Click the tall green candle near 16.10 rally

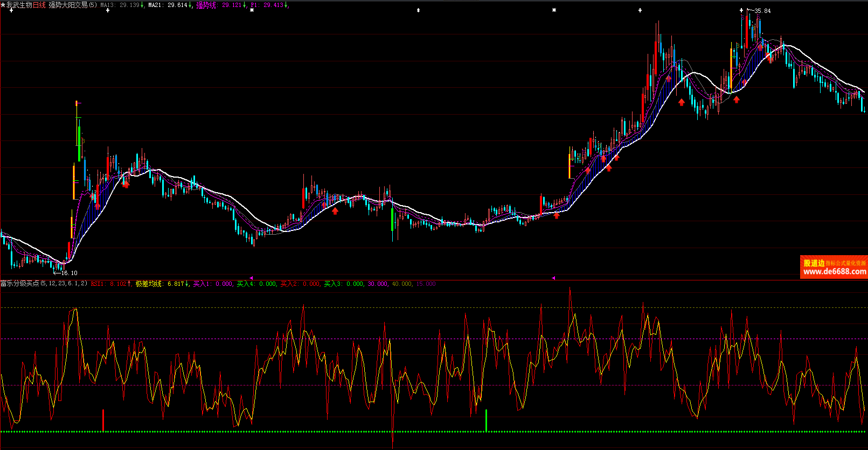pyautogui.click(x=79, y=143)
